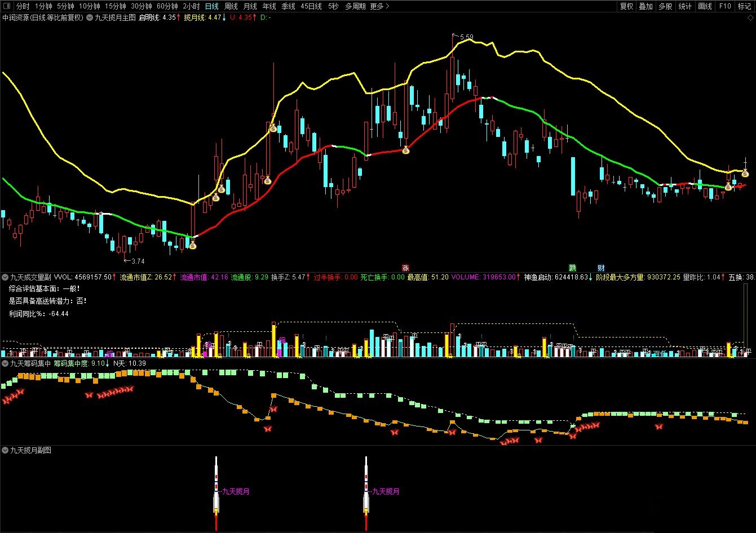
Task: Open the 九天成交量副 indicator dropdown arrow
Action: click(x=5, y=277)
